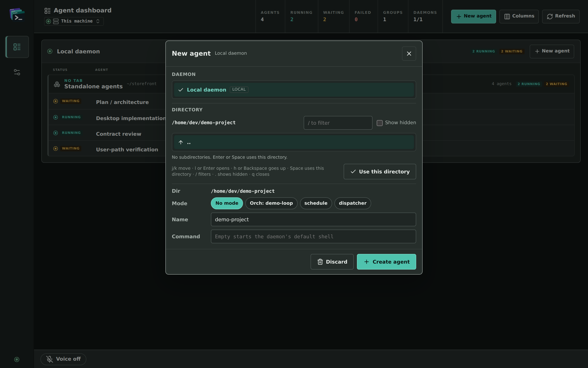Click the running icon beside Desktop implementation
The image size is (588, 368).
point(55,117)
